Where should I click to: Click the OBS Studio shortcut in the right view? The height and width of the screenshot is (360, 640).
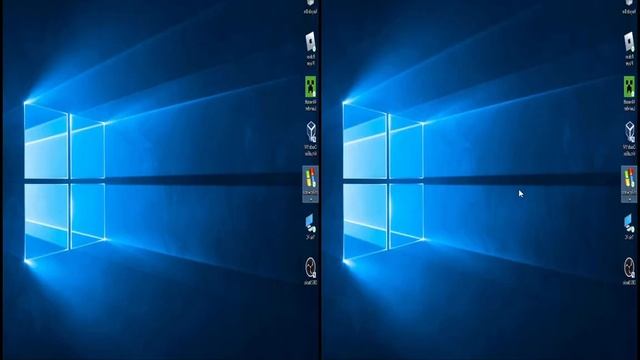click(629, 267)
